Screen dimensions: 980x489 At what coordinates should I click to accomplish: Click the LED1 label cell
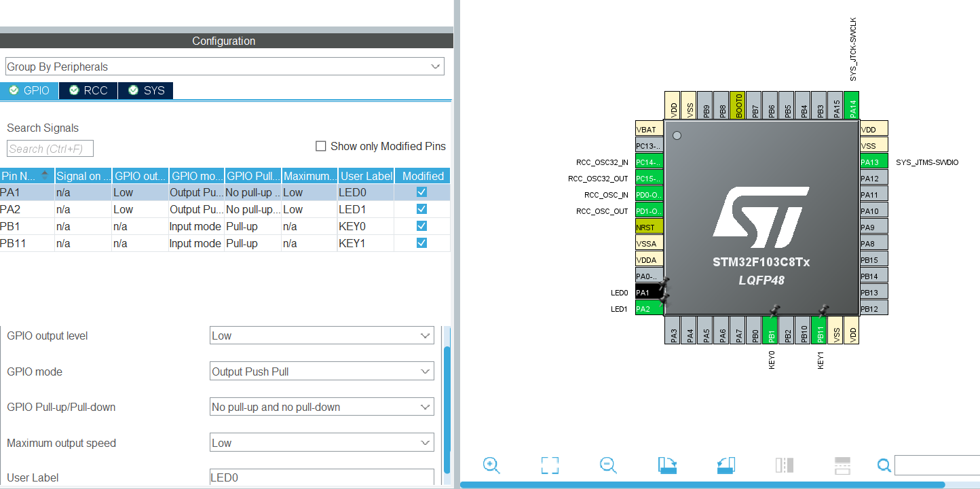pos(366,209)
